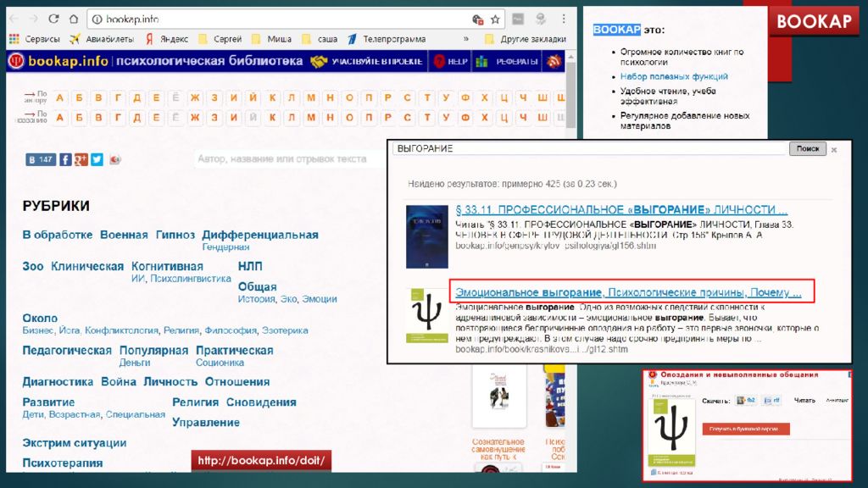The width and height of the screenshot is (868, 488).
Task: Open Управление rubric
Action: pos(206,422)
